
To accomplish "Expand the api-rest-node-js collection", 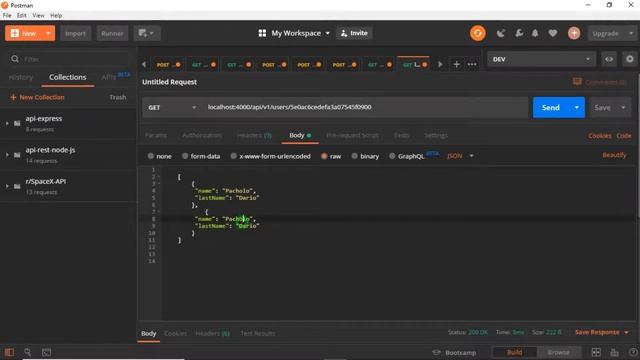I will [x=7, y=154].
